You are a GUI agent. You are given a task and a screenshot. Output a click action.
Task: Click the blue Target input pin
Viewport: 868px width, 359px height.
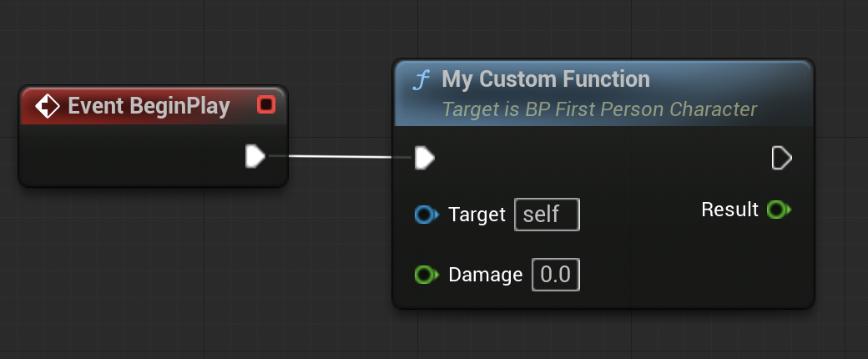point(426,215)
